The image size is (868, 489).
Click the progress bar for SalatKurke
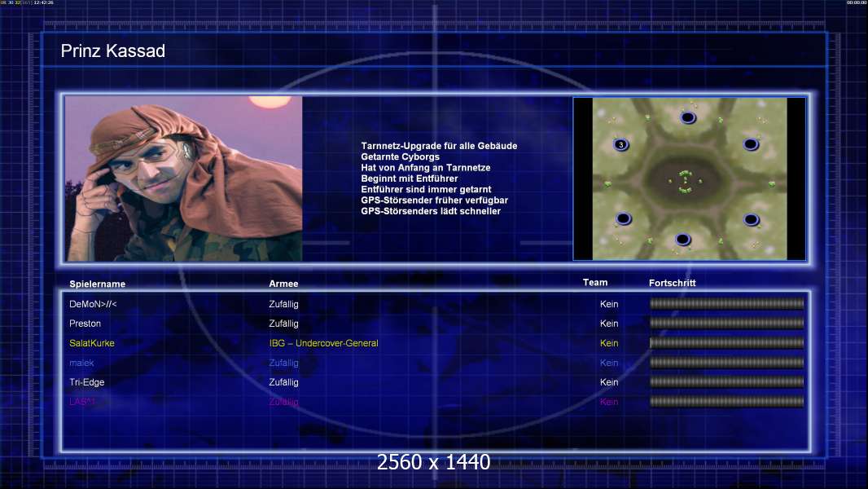pos(726,343)
